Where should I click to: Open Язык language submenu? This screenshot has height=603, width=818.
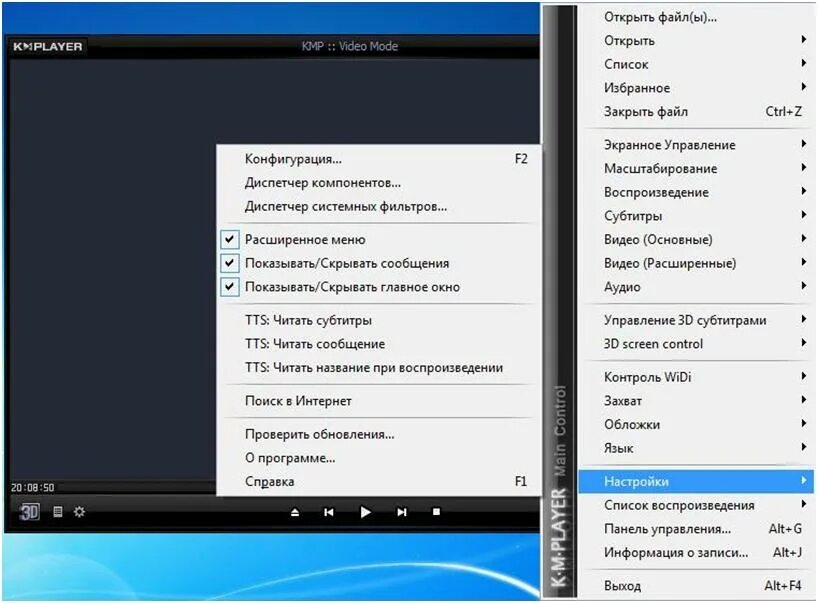(x=696, y=448)
